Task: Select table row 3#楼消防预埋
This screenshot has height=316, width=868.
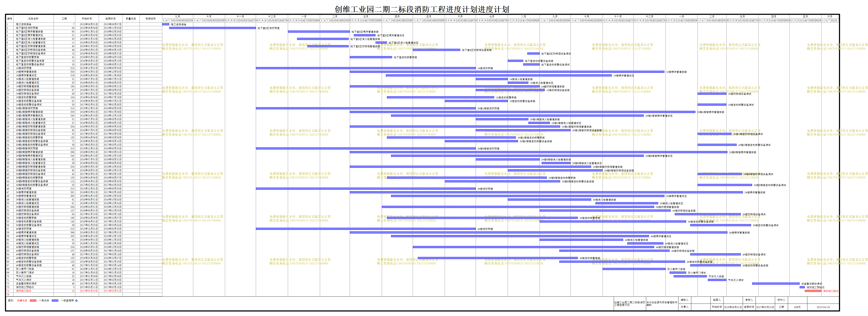Action: (x=84, y=189)
